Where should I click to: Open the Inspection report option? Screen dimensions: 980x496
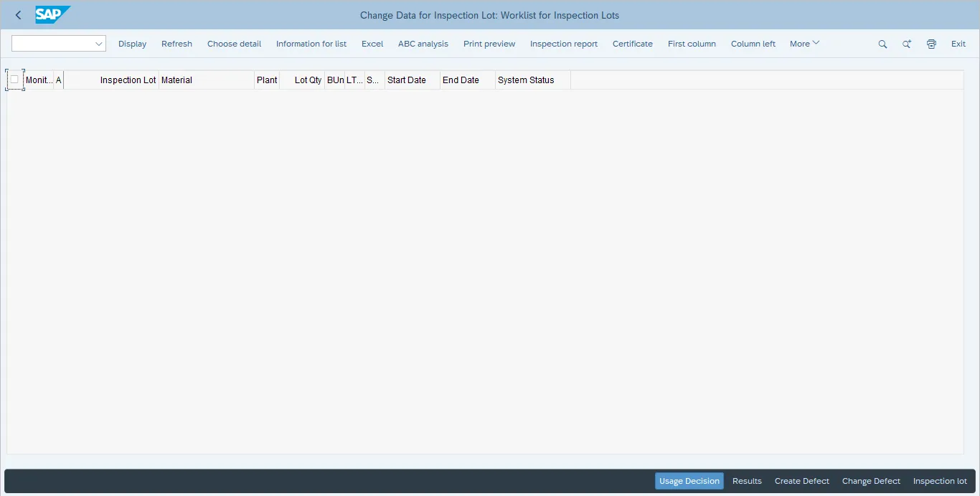click(563, 44)
